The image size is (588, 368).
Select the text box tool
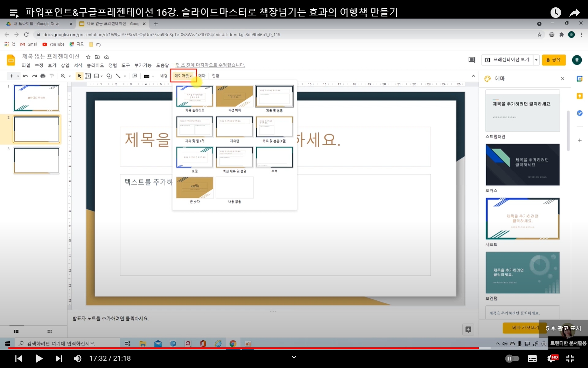click(x=88, y=76)
